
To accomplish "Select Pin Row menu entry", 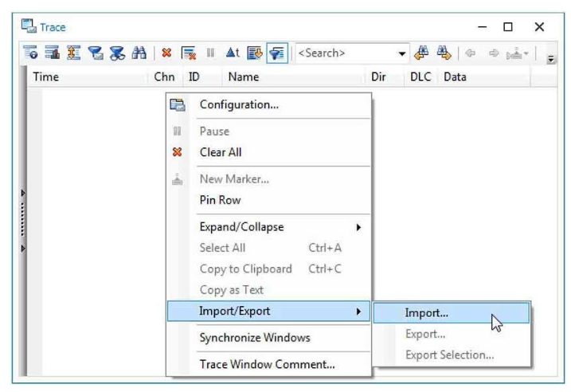I will (x=268, y=200).
